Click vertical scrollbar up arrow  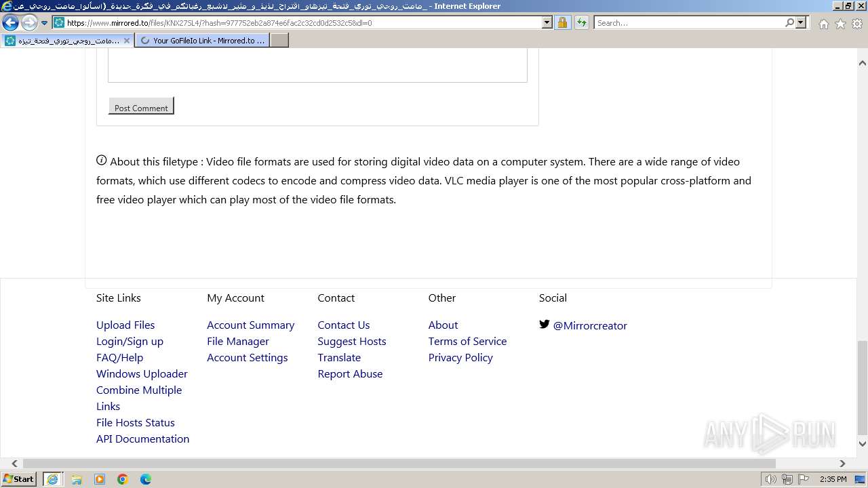click(862, 63)
